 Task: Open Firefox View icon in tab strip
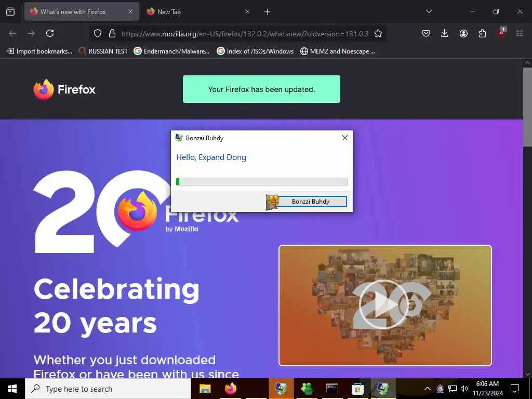point(10,11)
